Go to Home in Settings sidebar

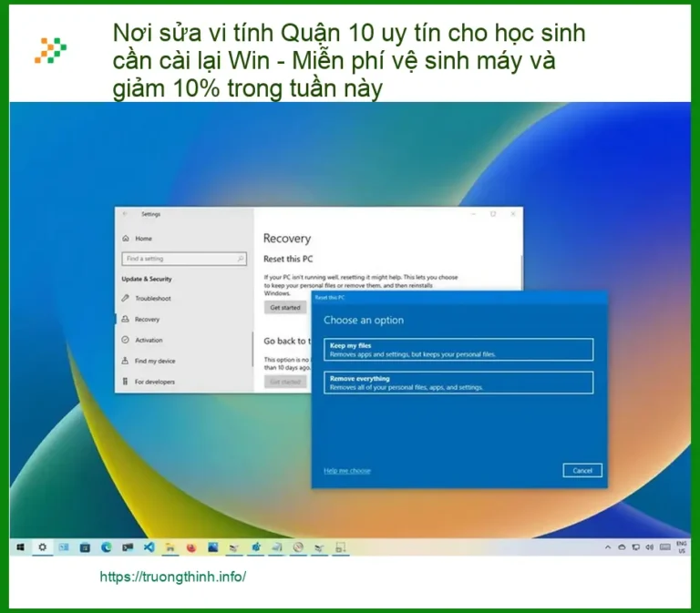click(143, 239)
